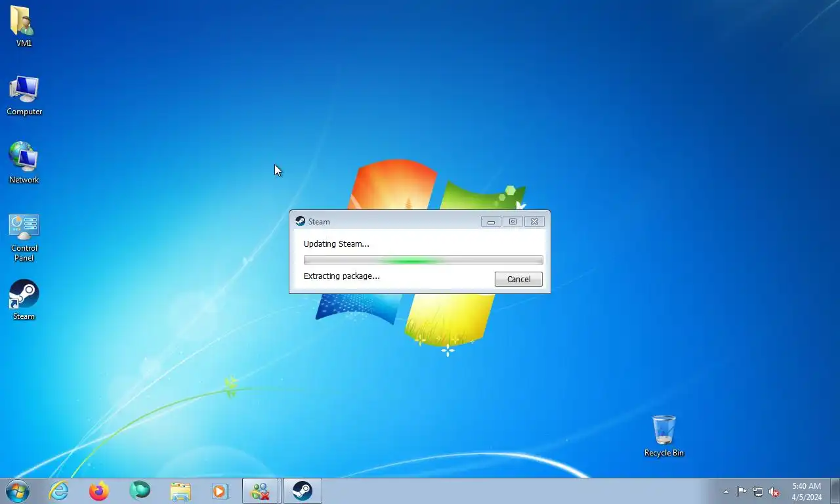Maximize the Steam update dialog
The image size is (840, 504).
[513, 222]
